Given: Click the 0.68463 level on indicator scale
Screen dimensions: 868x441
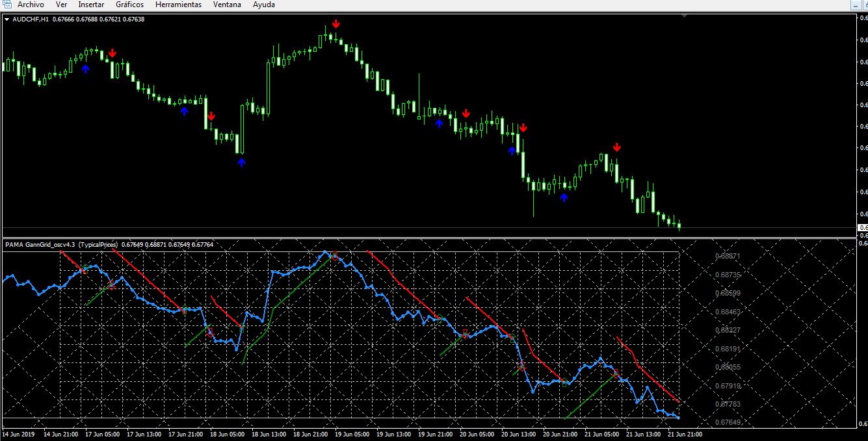Looking at the screenshot, I should (x=728, y=312).
